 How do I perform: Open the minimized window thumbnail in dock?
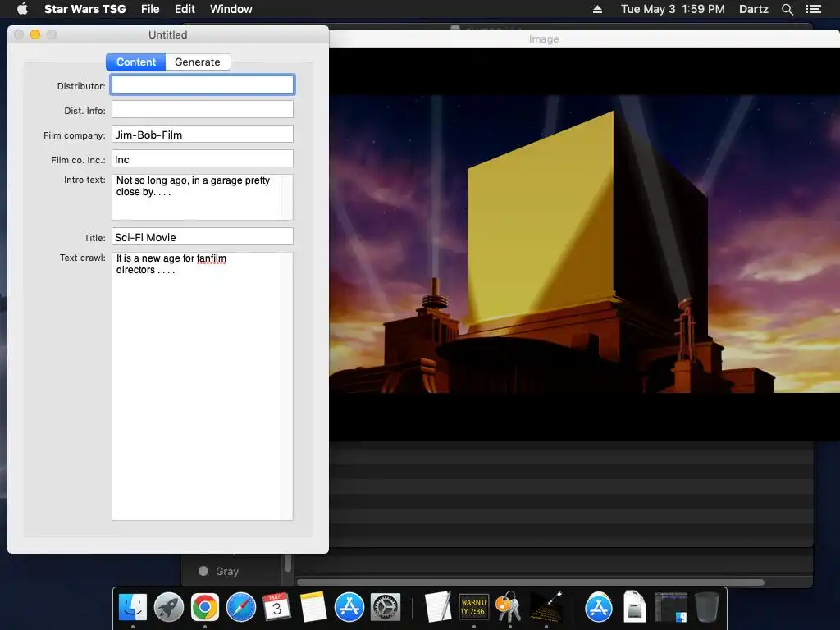(x=670, y=608)
